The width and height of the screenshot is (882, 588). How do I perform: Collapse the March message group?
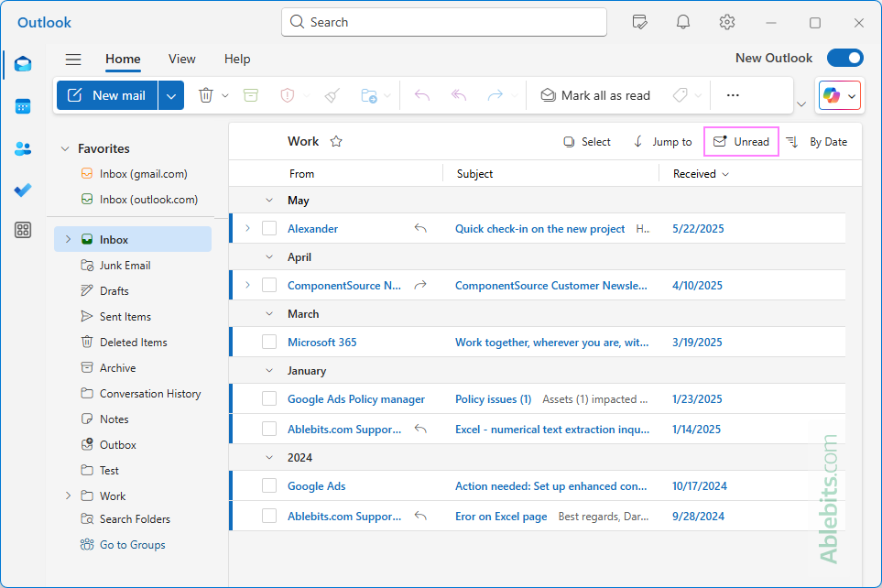click(269, 314)
